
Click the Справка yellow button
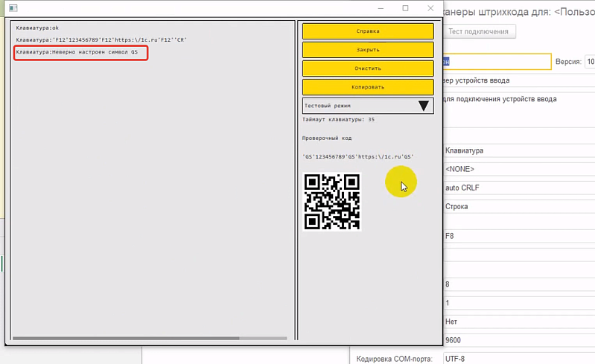pyautogui.click(x=368, y=31)
